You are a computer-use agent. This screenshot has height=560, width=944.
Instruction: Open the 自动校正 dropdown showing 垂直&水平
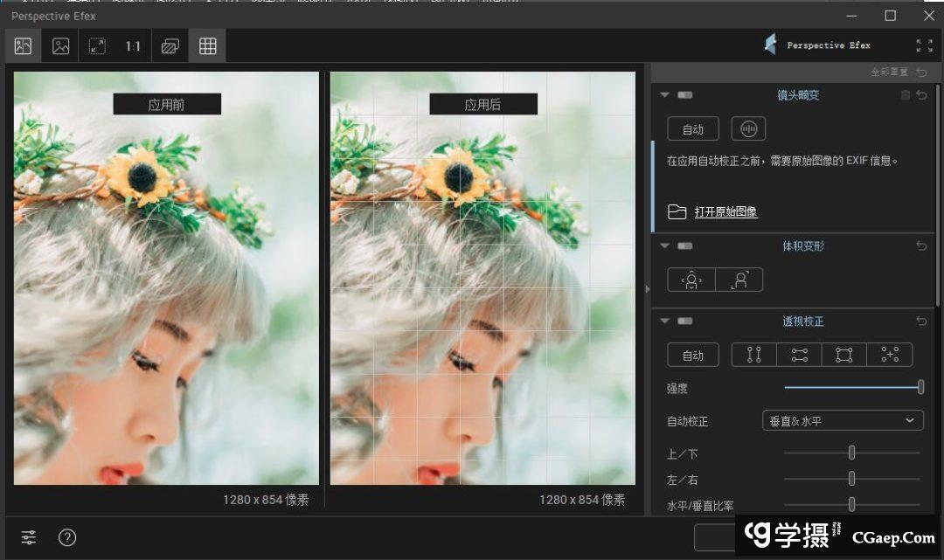843,421
